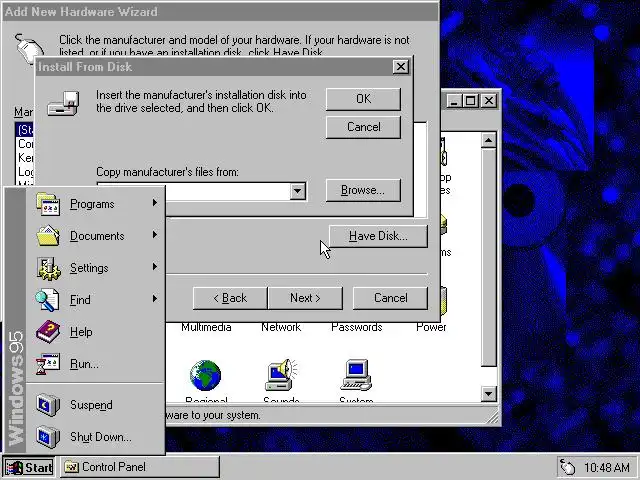Click Control Panel scrollbar up arrow

click(x=489, y=140)
